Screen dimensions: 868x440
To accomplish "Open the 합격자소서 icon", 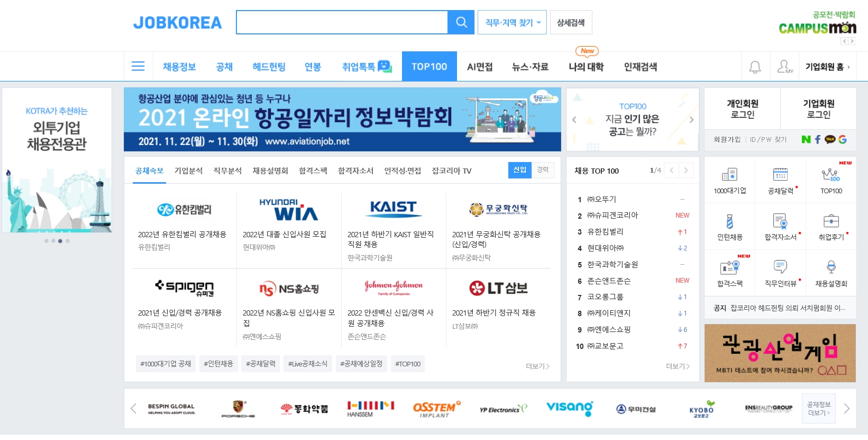I will point(781,221).
